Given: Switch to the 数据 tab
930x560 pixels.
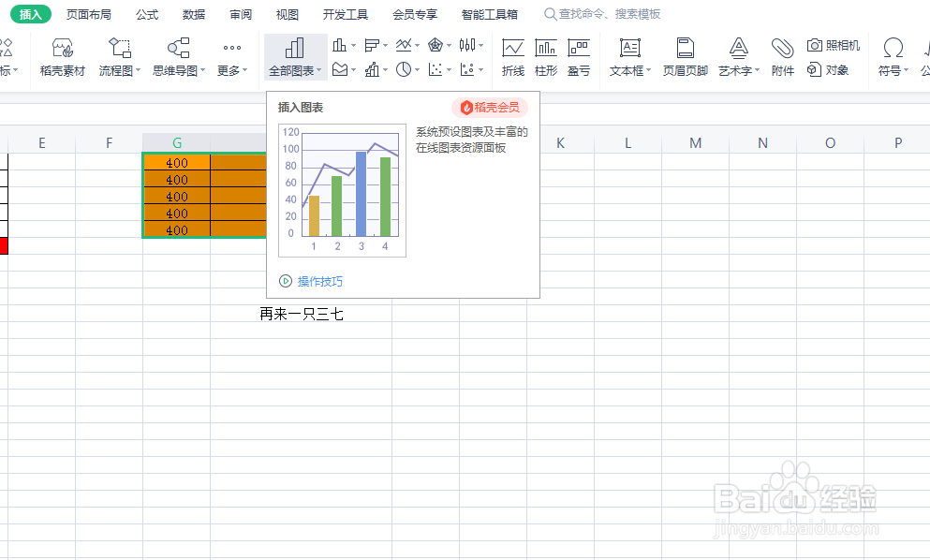Looking at the screenshot, I should [x=193, y=14].
